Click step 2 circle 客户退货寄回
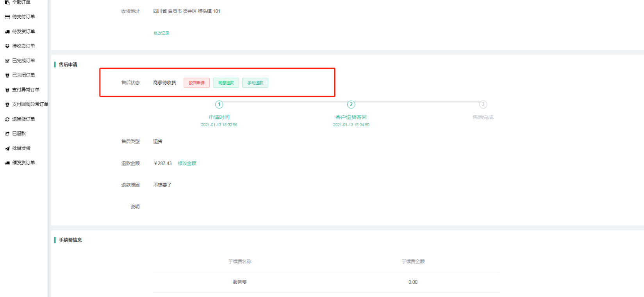 [x=351, y=104]
